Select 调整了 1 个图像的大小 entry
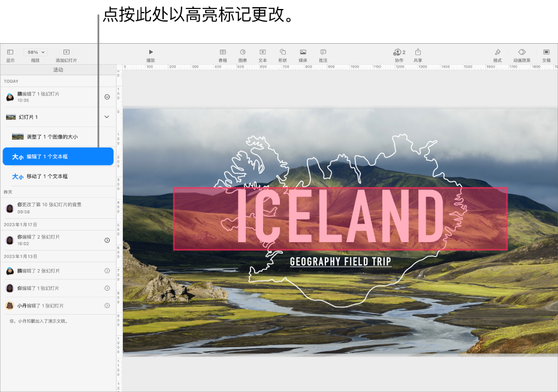Image resolution: width=558 pixels, height=392 pixels. 58,137
